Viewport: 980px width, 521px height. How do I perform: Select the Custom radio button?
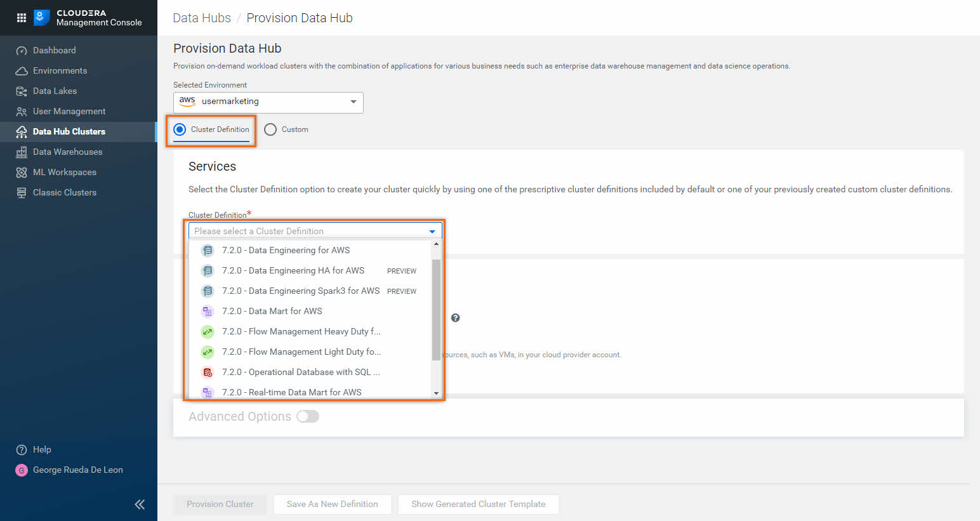coord(270,129)
